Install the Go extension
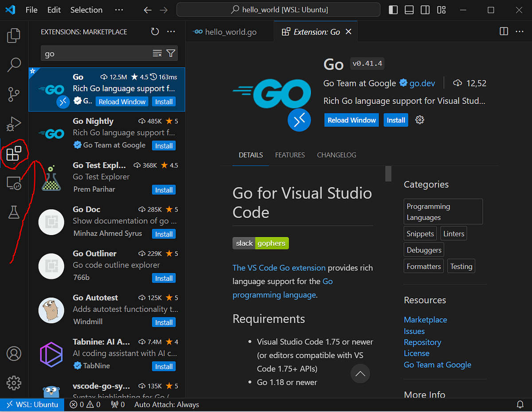Image resolution: width=532 pixels, height=412 pixels. 395,120
